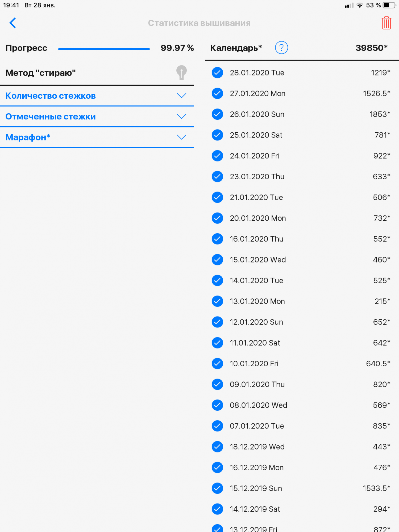The height and width of the screenshot is (532, 399).
Task: Tap the blue back arrow
Action: [13, 23]
